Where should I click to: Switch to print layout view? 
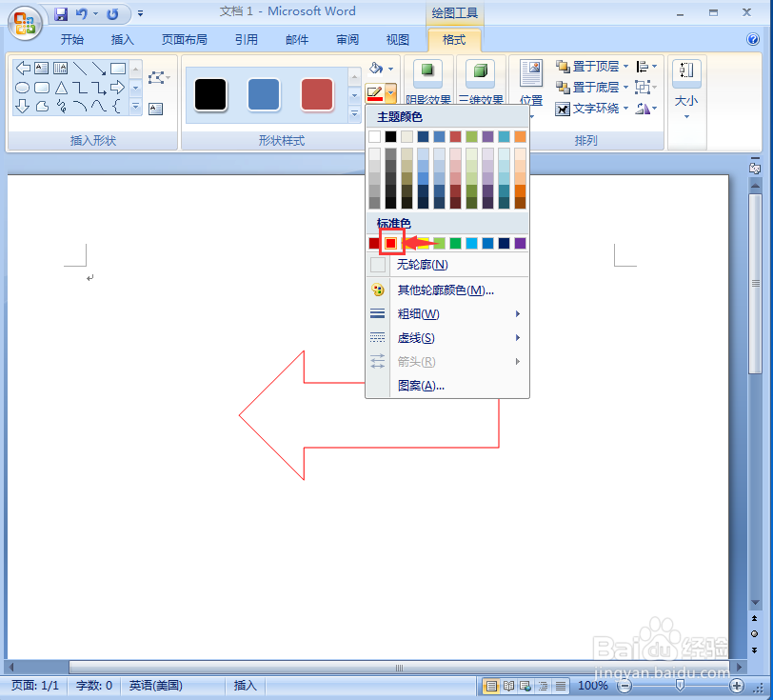(x=491, y=686)
